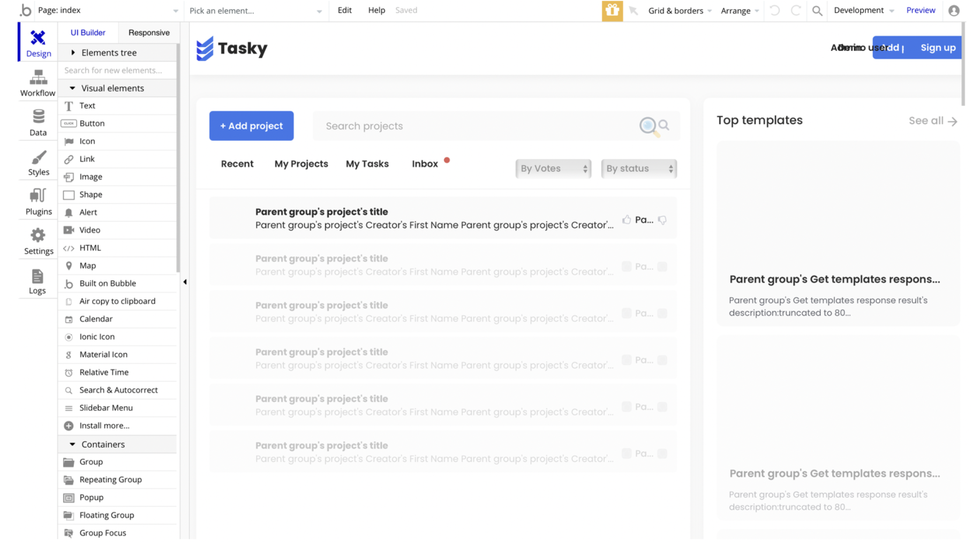
Task: Expand the Elements tree
Action: [73, 52]
